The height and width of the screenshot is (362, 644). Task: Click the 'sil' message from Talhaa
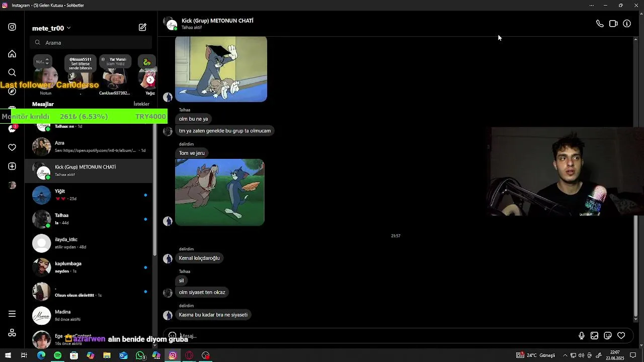coord(181,281)
